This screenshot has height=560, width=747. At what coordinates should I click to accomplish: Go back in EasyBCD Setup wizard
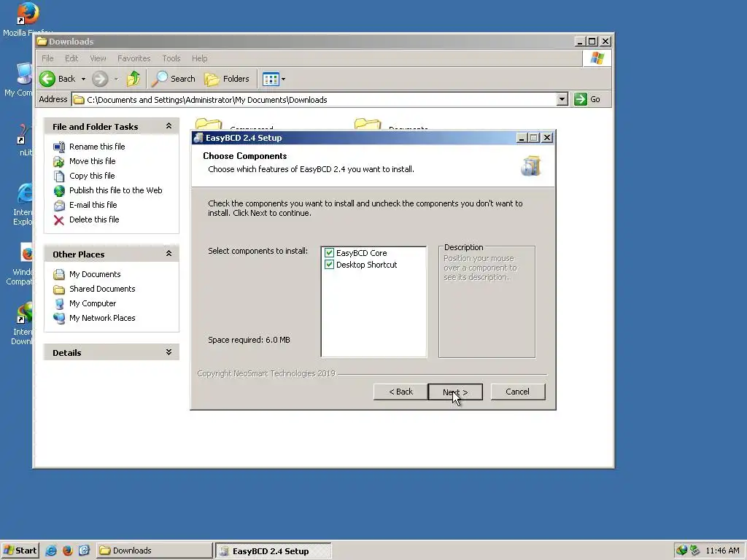click(400, 392)
